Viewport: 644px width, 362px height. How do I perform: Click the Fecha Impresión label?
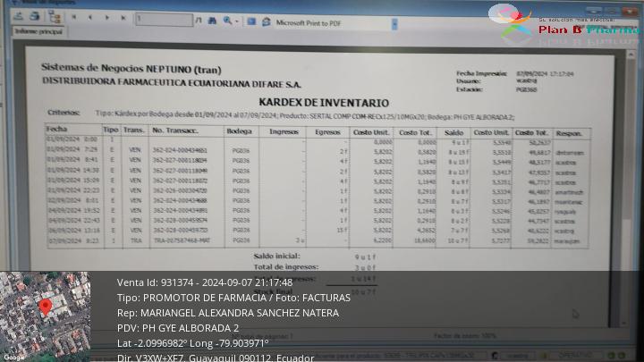click(x=481, y=73)
